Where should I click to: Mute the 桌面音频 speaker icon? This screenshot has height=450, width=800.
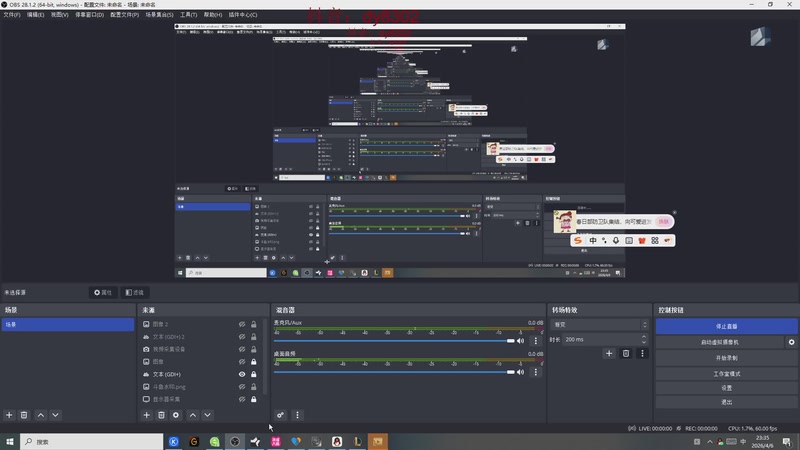[x=520, y=372]
